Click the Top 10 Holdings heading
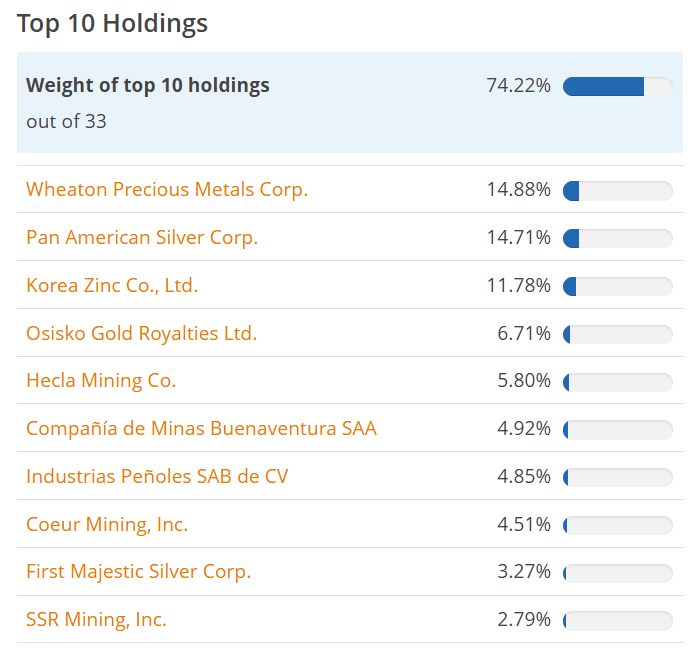688x651 pixels. pyautogui.click(x=112, y=23)
